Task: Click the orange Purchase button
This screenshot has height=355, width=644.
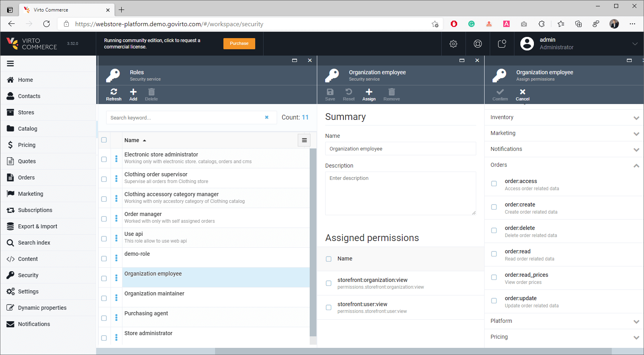Action: click(239, 44)
